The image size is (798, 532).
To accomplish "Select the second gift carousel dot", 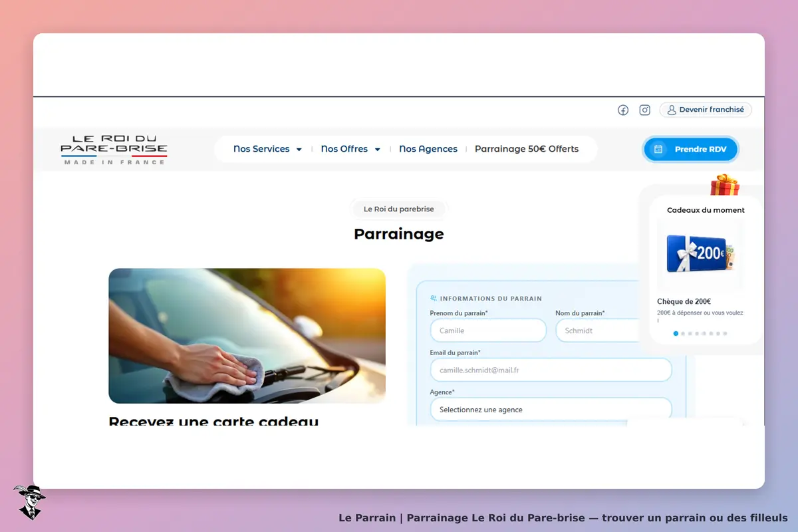I will [x=683, y=333].
